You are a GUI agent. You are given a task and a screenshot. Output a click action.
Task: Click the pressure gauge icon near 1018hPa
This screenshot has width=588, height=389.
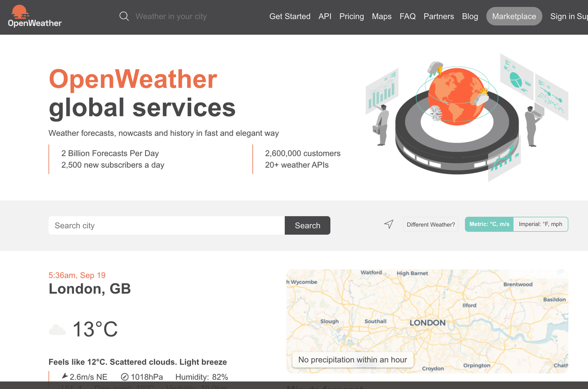click(124, 377)
